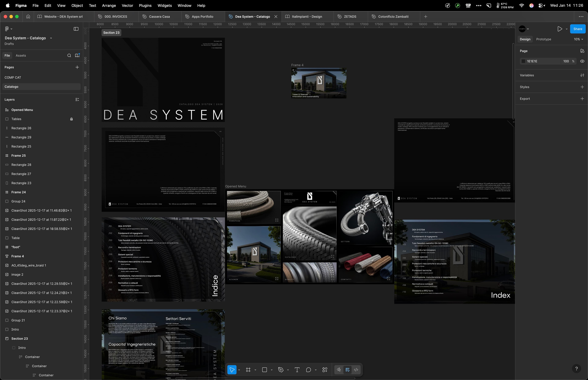Unlock the Tables layer

point(72,119)
